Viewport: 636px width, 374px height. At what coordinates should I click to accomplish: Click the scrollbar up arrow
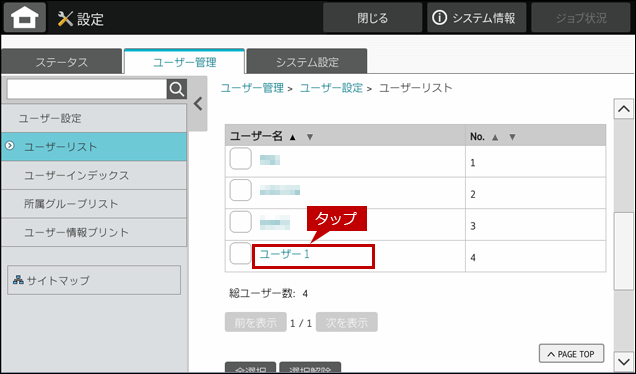click(623, 109)
